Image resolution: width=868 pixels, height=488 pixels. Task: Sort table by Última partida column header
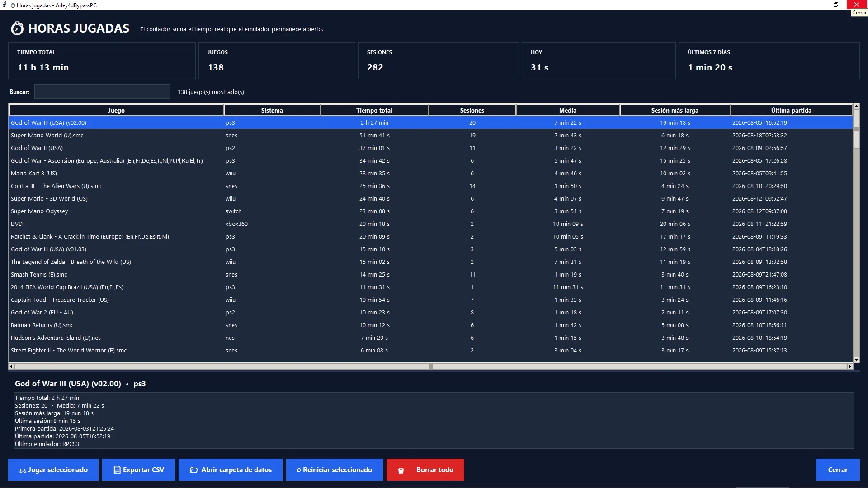click(791, 110)
